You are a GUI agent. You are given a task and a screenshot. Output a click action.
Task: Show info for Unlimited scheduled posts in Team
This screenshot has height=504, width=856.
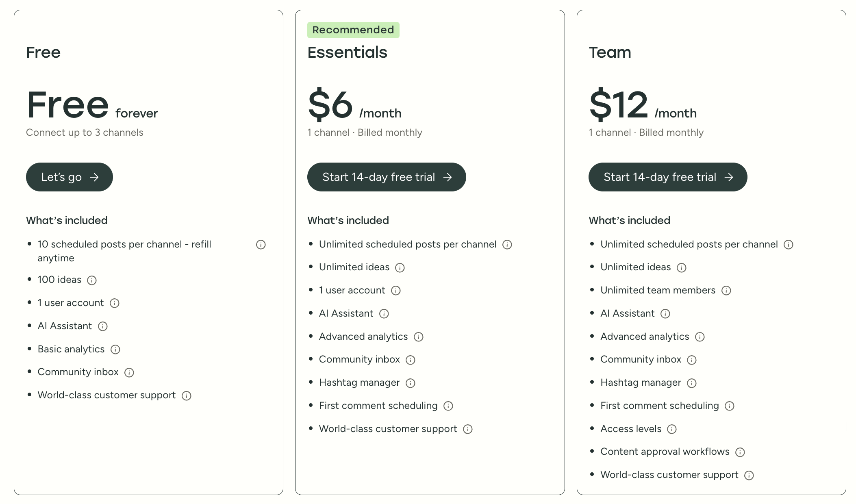point(789,245)
